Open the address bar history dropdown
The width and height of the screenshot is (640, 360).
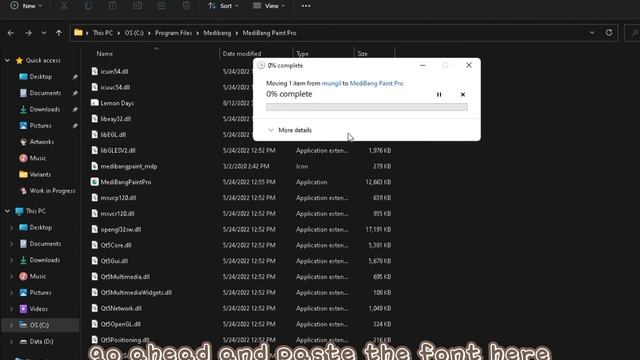(x=592, y=33)
